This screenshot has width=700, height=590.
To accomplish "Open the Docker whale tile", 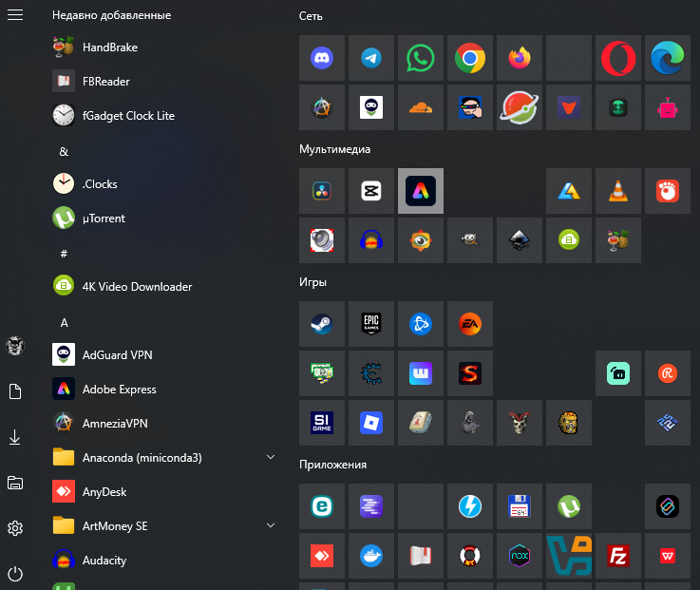I will (x=371, y=556).
